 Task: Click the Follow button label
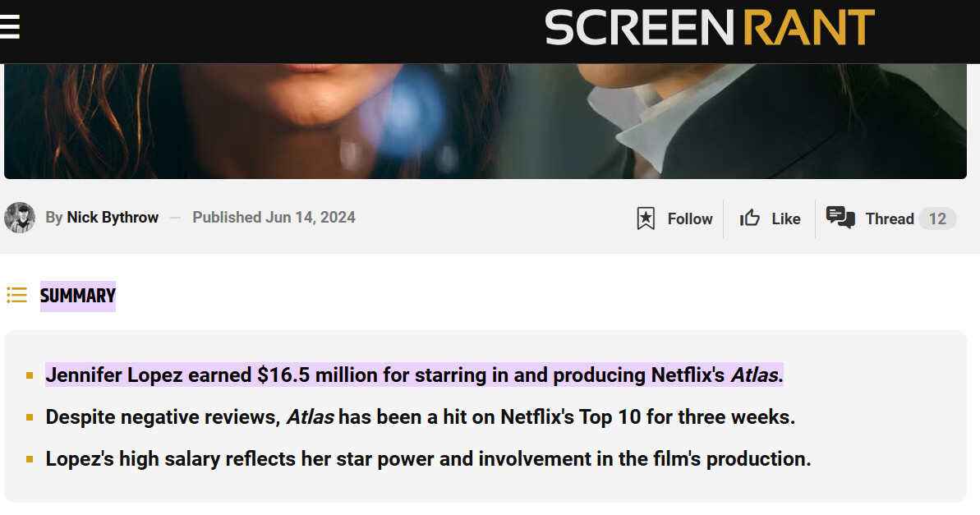coord(690,218)
